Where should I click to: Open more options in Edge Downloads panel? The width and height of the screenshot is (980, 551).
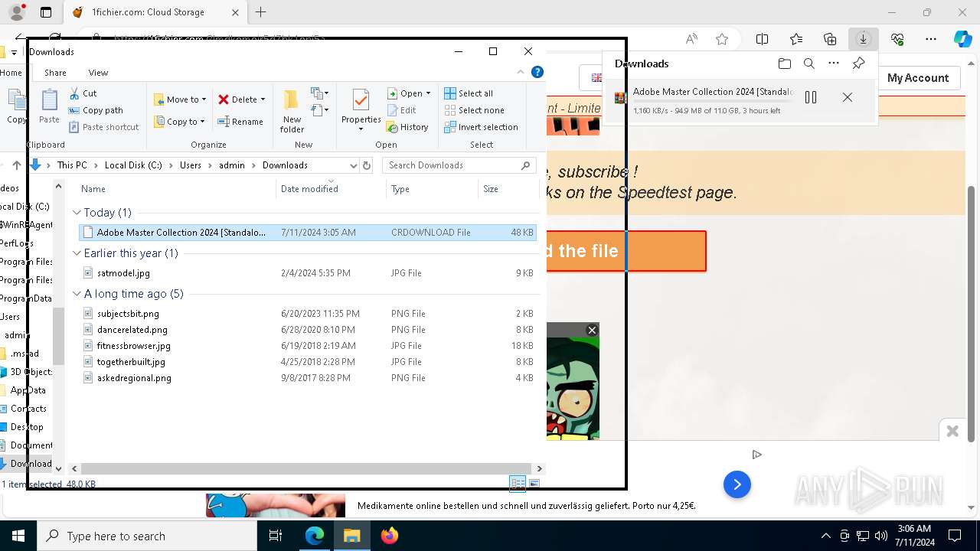pos(834,64)
